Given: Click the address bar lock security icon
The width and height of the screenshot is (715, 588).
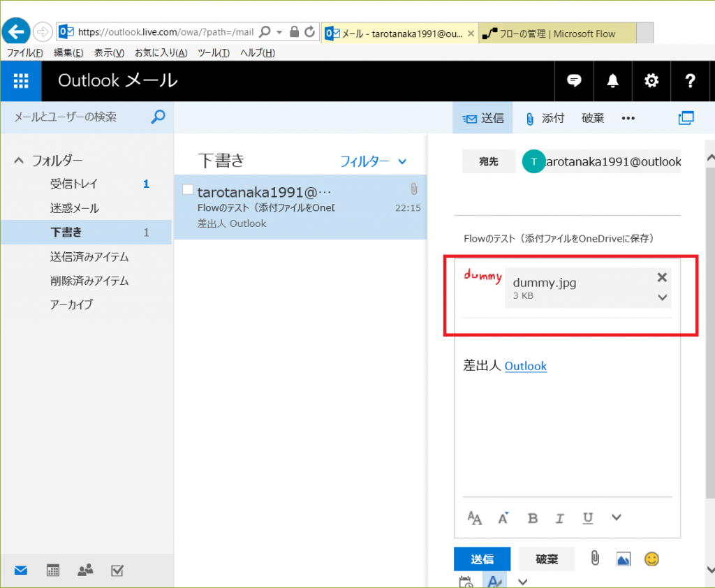Looking at the screenshot, I should click(x=294, y=32).
